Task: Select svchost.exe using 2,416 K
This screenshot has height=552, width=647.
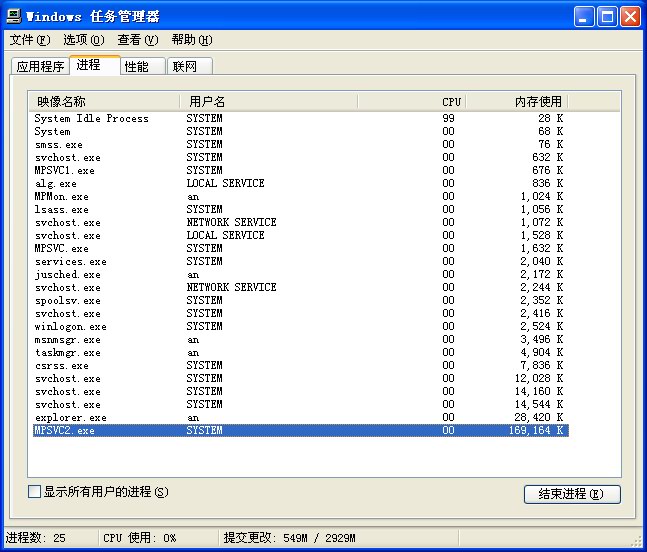Action: [301, 314]
